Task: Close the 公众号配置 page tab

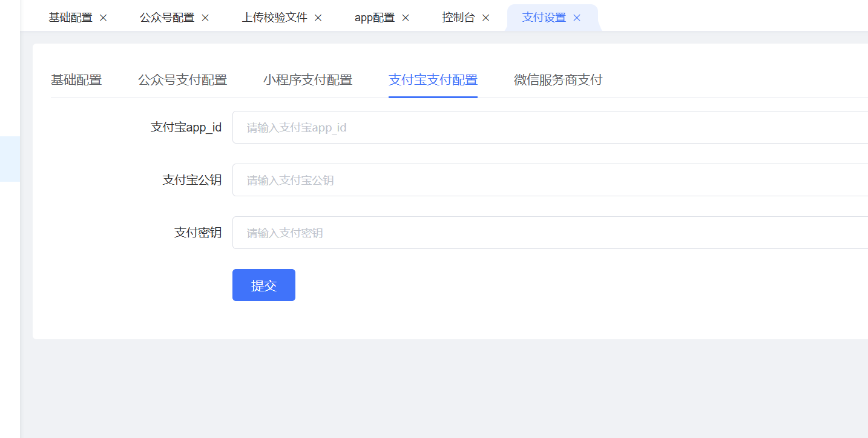Action: 205,18
